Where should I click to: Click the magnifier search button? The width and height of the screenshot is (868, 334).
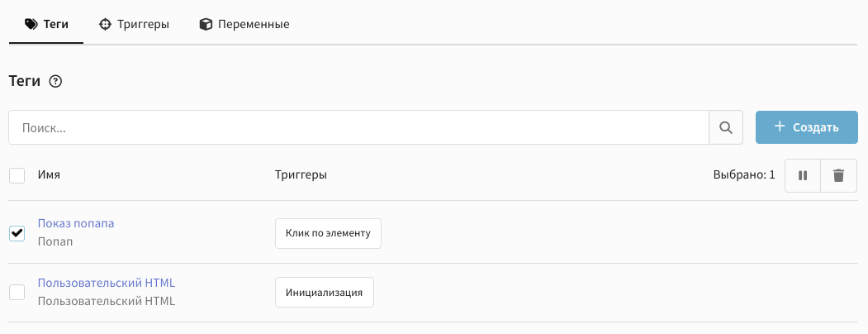[x=726, y=127]
